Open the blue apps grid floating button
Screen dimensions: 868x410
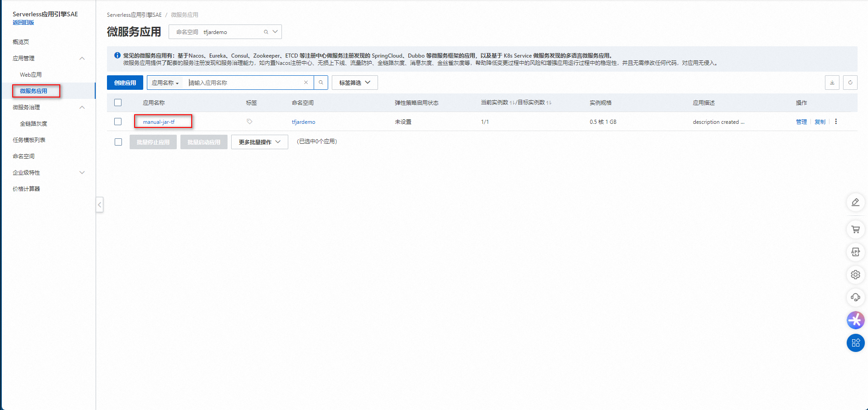[855, 343]
